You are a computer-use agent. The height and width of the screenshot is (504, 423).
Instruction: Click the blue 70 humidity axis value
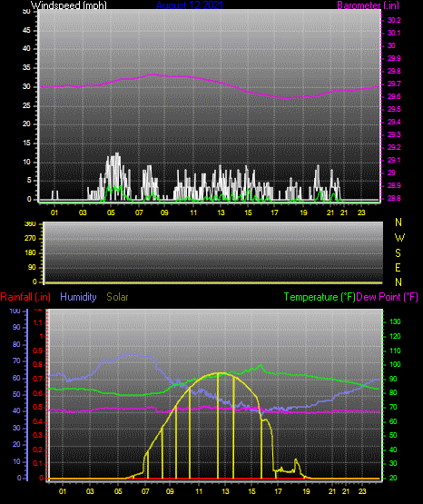[16, 361]
